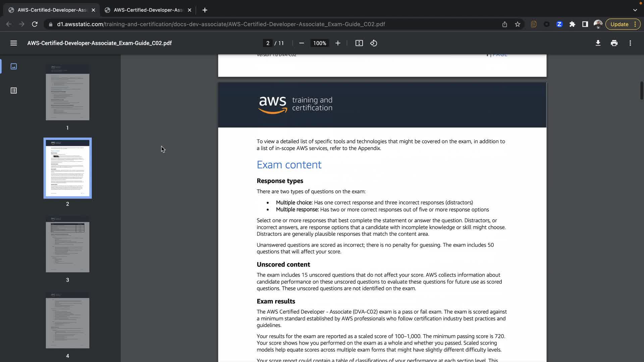
Task: Open the PDF viewer more actions menu
Action: coord(630,43)
